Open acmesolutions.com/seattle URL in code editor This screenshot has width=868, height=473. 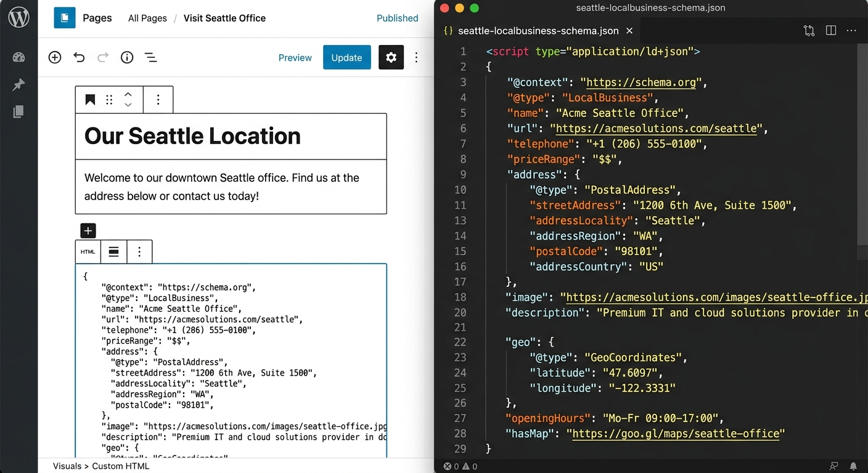point(657,129)
